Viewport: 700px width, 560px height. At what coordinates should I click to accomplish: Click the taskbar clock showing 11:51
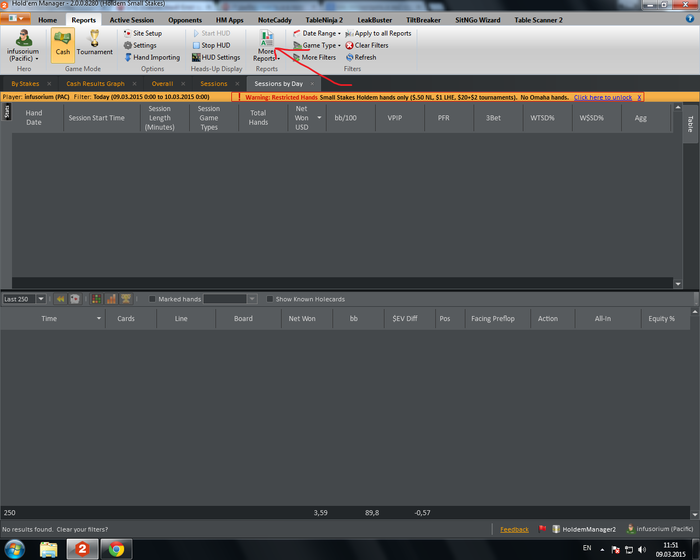(671, 550)
